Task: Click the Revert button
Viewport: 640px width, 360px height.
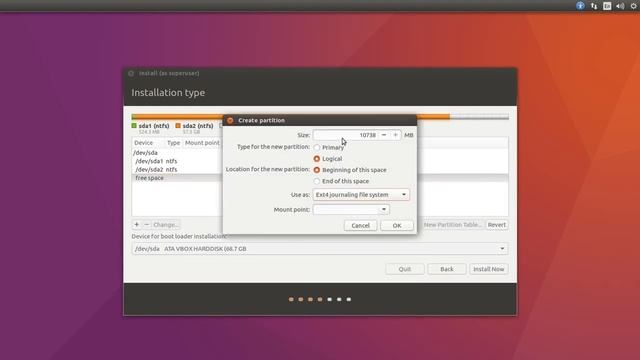Action: [497, 225]
